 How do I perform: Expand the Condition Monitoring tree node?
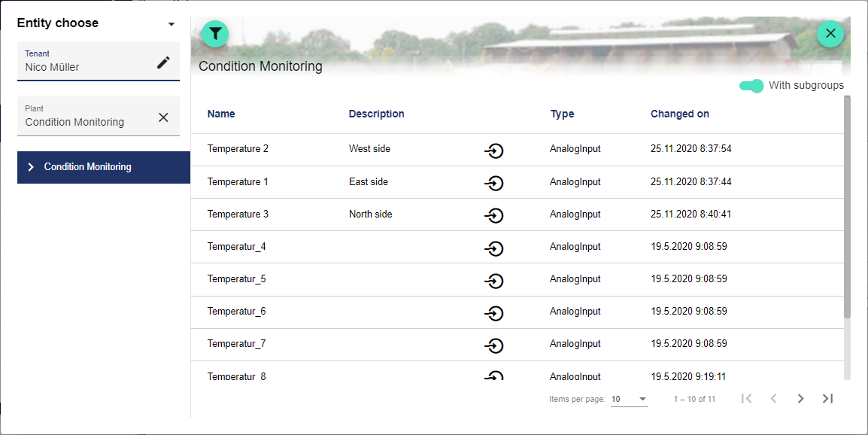click(31, 167)
